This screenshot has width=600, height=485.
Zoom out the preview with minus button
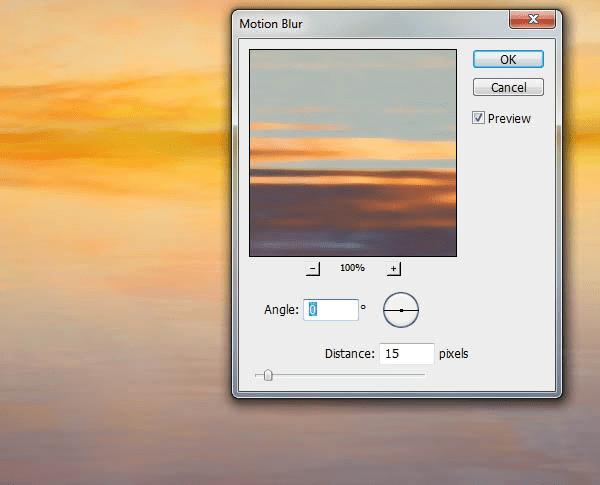[313, 269]
